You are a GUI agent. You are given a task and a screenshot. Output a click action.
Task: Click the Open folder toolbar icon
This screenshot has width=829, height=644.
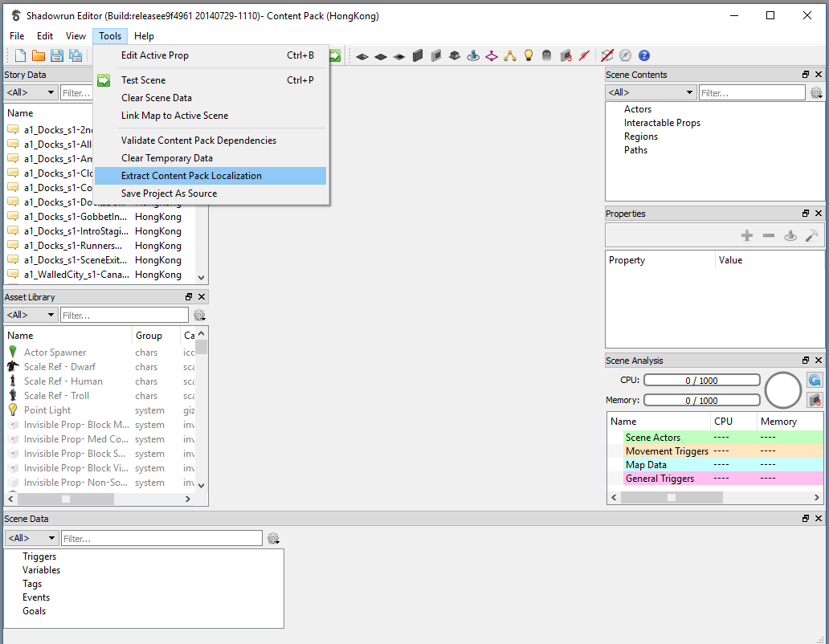coord(39,55)
